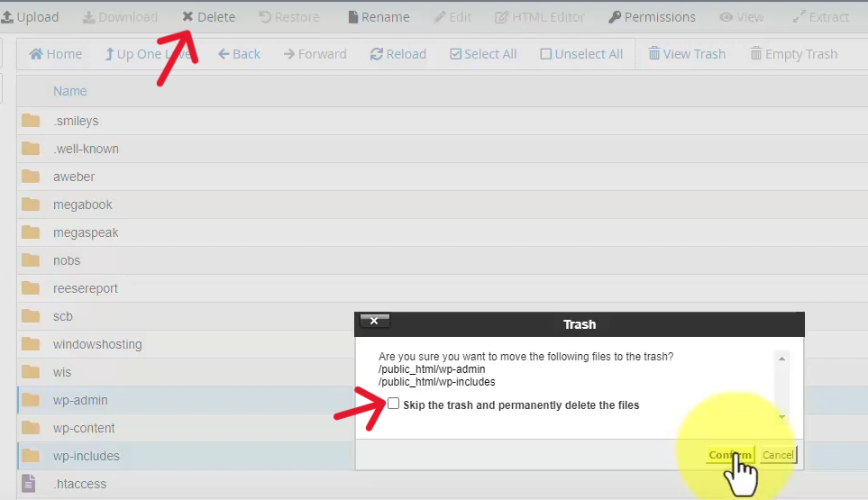Select the .smileys folder icon
The image size is (868, 500).
31,121
